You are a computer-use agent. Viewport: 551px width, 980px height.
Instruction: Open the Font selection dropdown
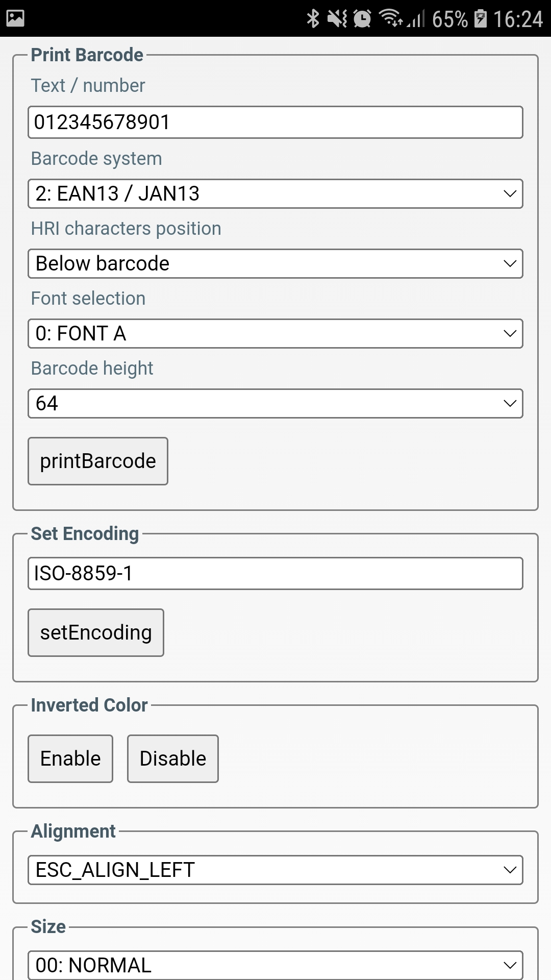click(275, 333)
